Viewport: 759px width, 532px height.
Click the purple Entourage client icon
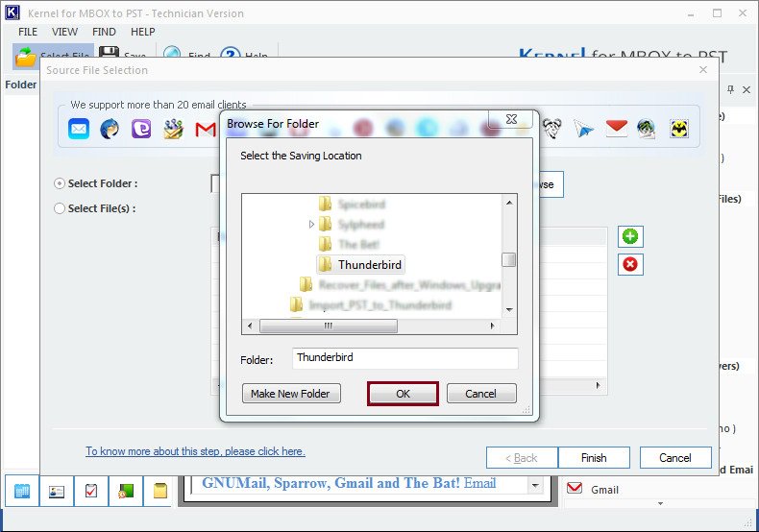click(x=141, y=129)
